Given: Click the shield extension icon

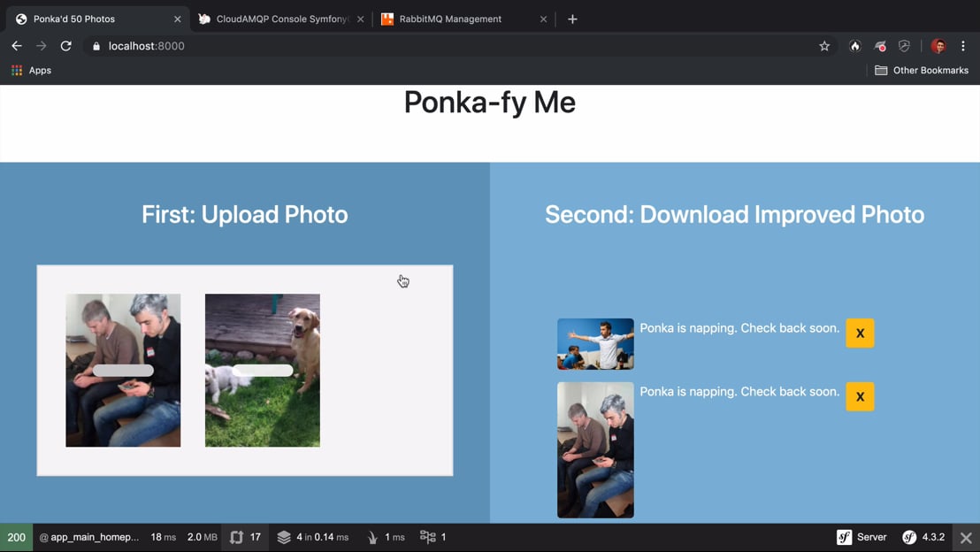Looking at the screenshot, I should point(904,46).
